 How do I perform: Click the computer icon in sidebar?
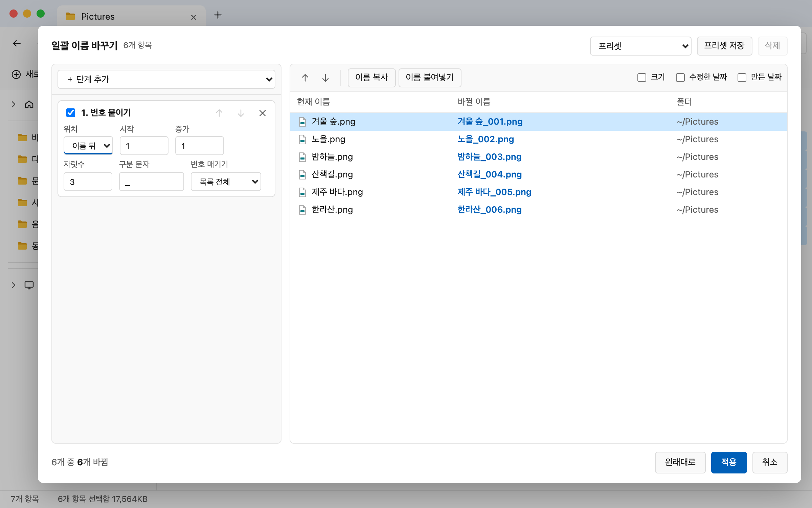coord(29,285)
